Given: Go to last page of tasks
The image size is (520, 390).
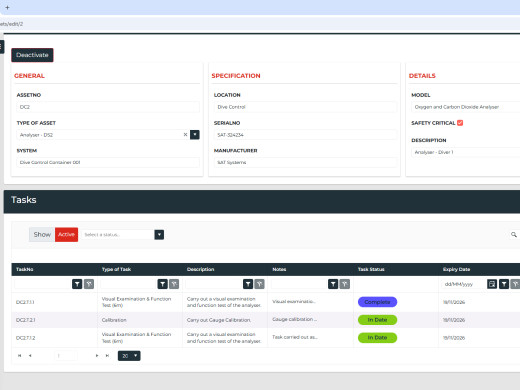Looking at the screenshot, I should click(107, 356).
